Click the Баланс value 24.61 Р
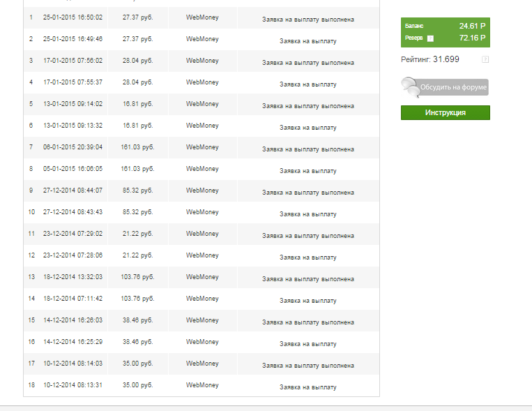 pos(472,26)
